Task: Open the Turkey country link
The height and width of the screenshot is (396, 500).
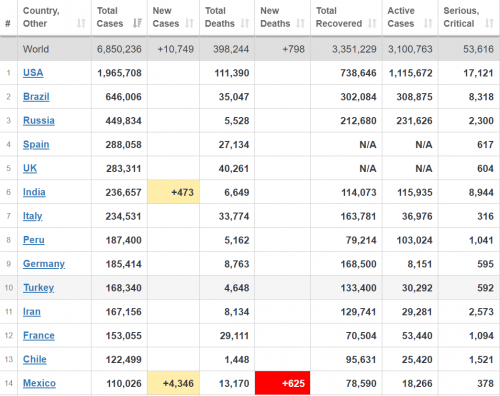Action: click(39, 288)
